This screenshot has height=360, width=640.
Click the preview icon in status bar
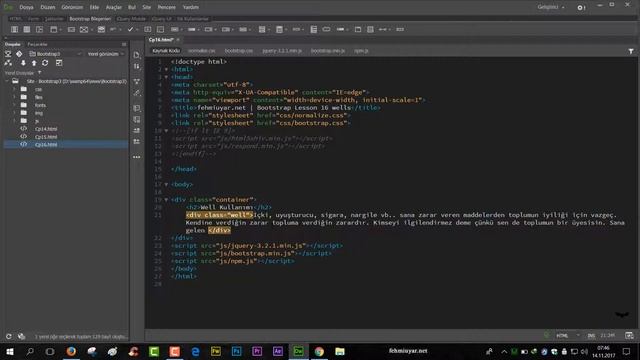point(629,336)
